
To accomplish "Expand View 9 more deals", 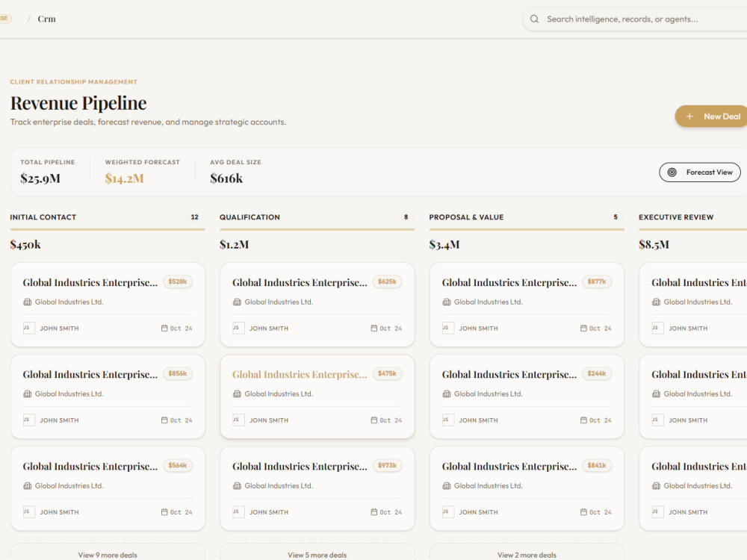I will [108, 554].
